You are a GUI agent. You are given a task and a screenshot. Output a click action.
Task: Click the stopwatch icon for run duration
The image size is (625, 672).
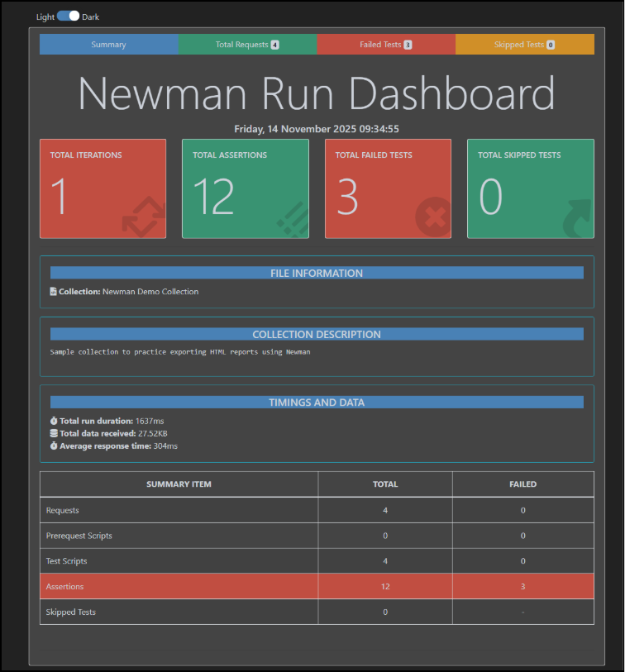click(54, 421)
